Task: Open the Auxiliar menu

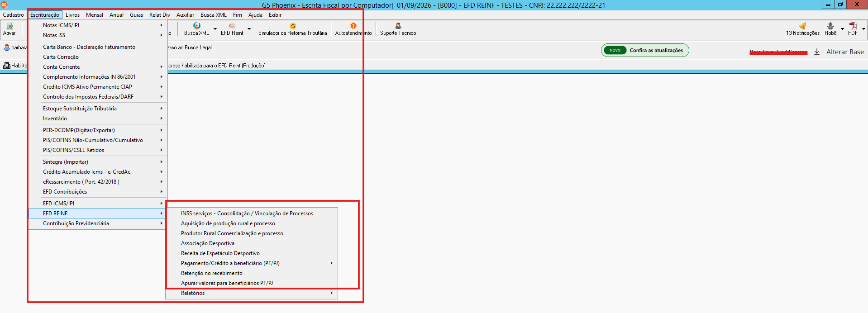Action: tap(185, 15)
